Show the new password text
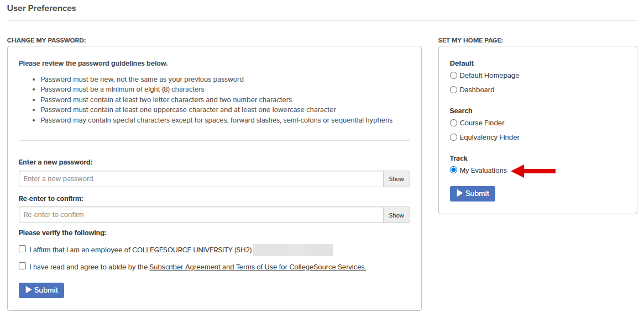This screenshot has height=318, width=644. [x=396, y=179]
